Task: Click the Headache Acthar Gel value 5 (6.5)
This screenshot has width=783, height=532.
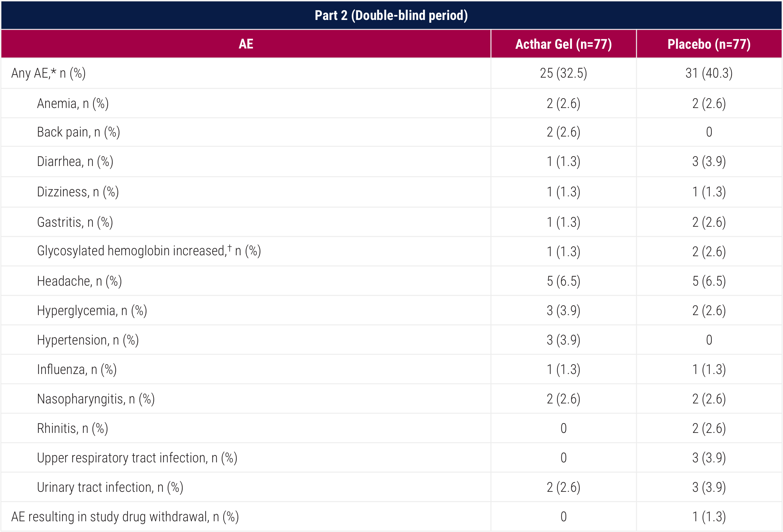Action: 564,281
